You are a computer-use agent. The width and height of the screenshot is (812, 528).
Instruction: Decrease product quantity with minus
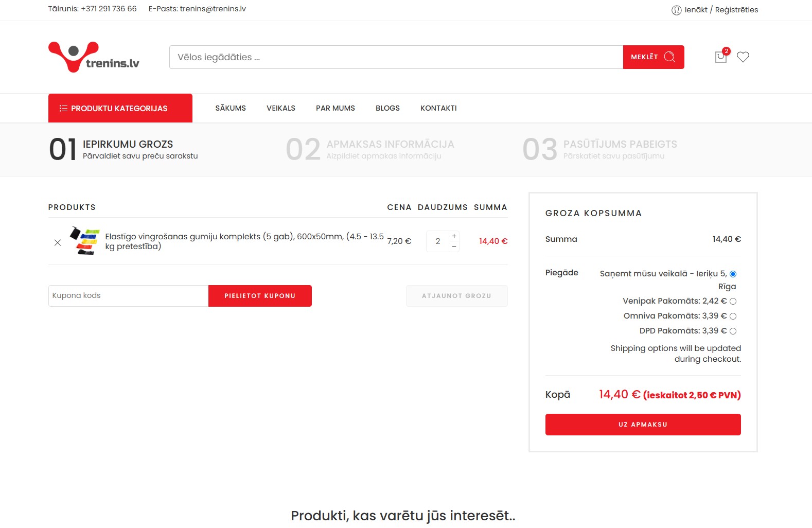click(454, 247)
